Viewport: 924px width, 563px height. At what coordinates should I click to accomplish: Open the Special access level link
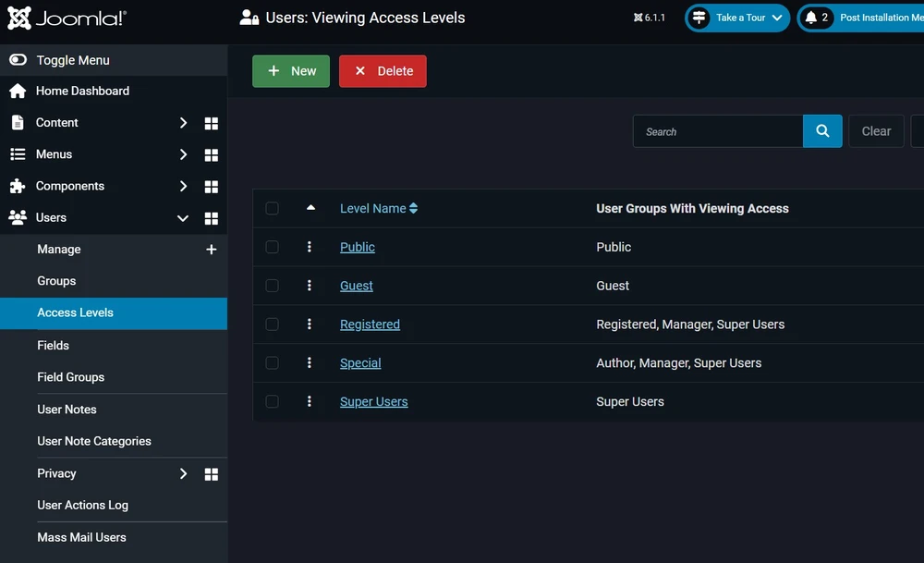pos(360,362)
